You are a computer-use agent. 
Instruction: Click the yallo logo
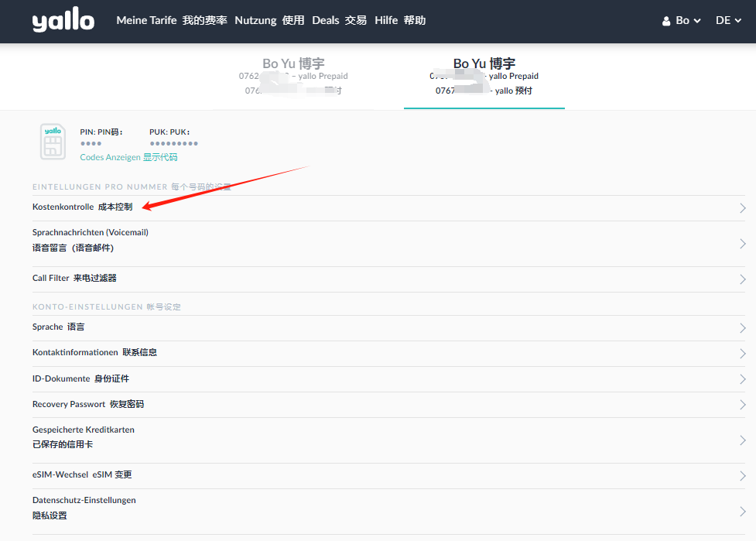[63, 20]
